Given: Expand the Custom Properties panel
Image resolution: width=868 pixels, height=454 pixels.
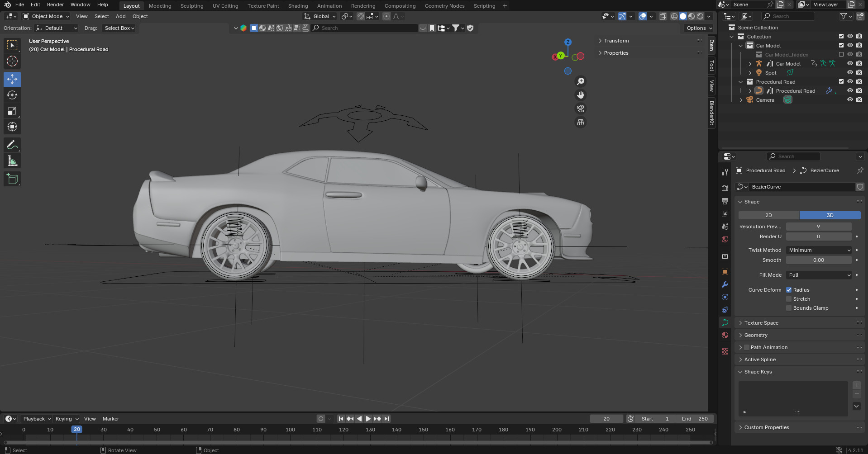Looking at the screenshot, I should coord(766,427).
